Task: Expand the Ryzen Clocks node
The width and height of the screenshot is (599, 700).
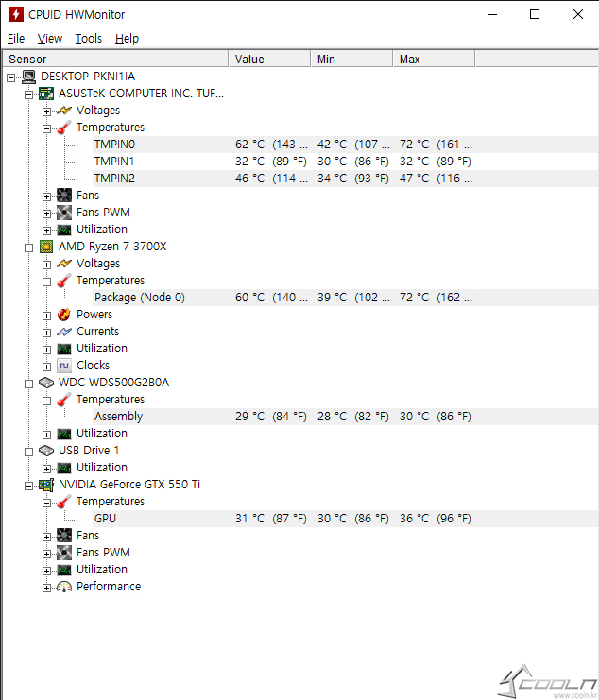Action: coord(46,367)
